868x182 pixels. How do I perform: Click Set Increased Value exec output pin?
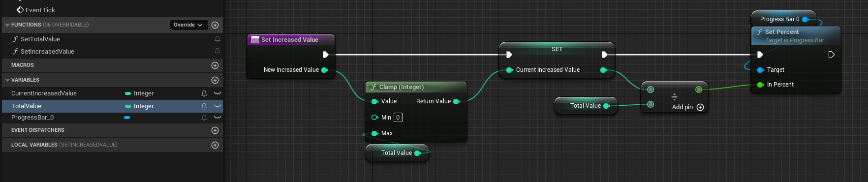[325, 55]
